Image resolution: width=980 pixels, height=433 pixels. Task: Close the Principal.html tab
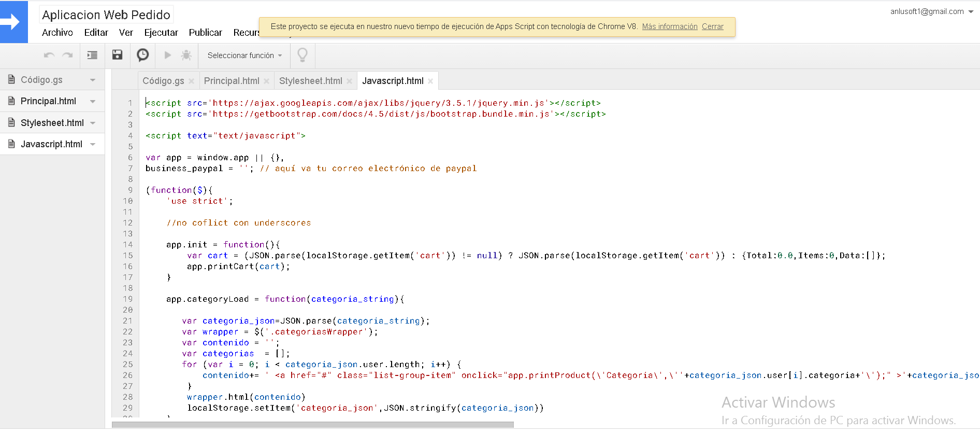(267, 81)
